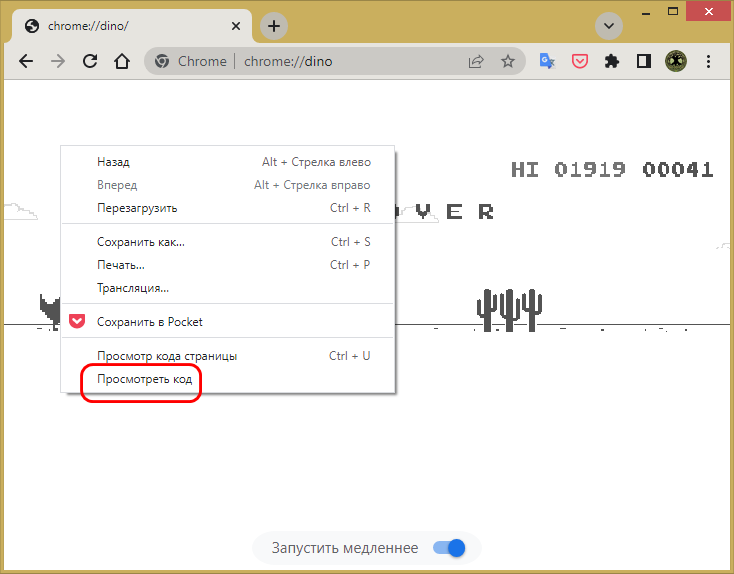Open Google Translate extension

coord(547,61)
